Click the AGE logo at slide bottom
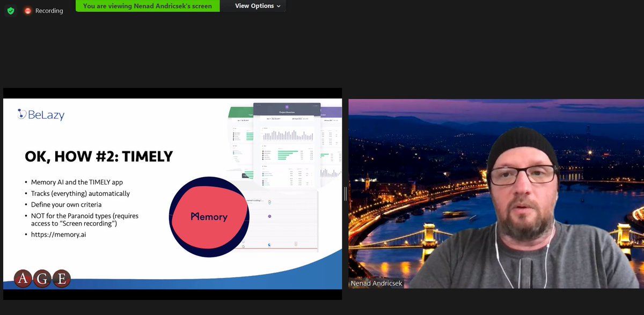The image size is (644, 315). [x=42, y=279]
